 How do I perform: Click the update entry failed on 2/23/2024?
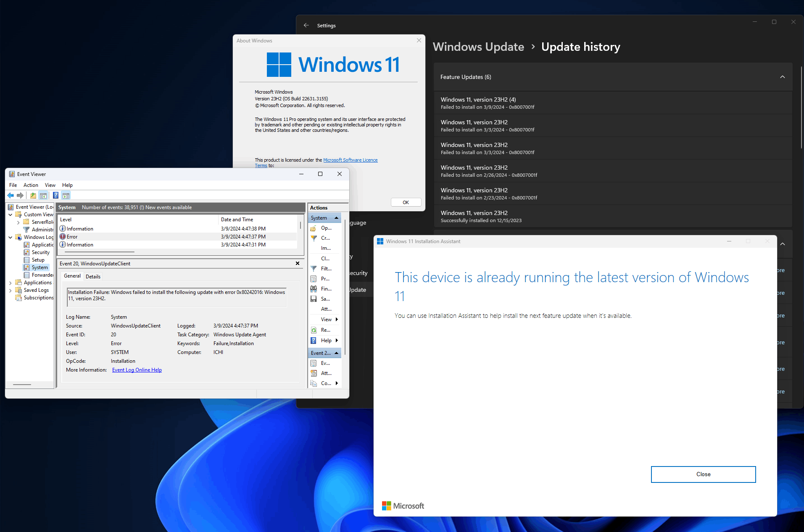click(613, 194)
